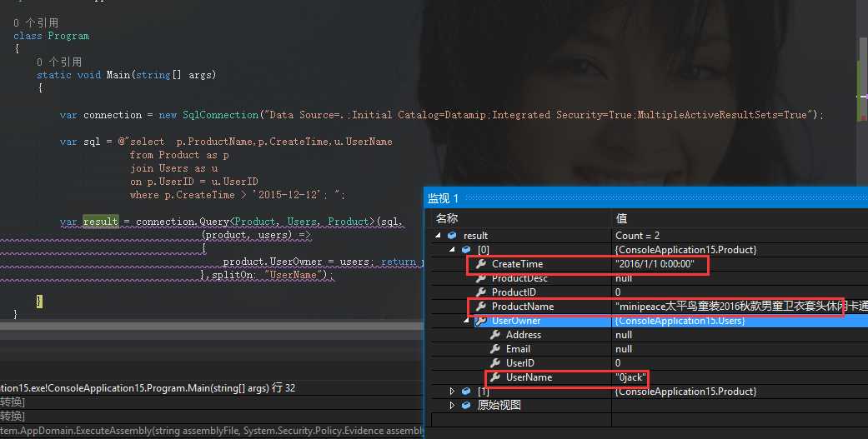Click the cube icon beside 原始视图
This screenshot has height=439, width=868.
pos(465,406)
